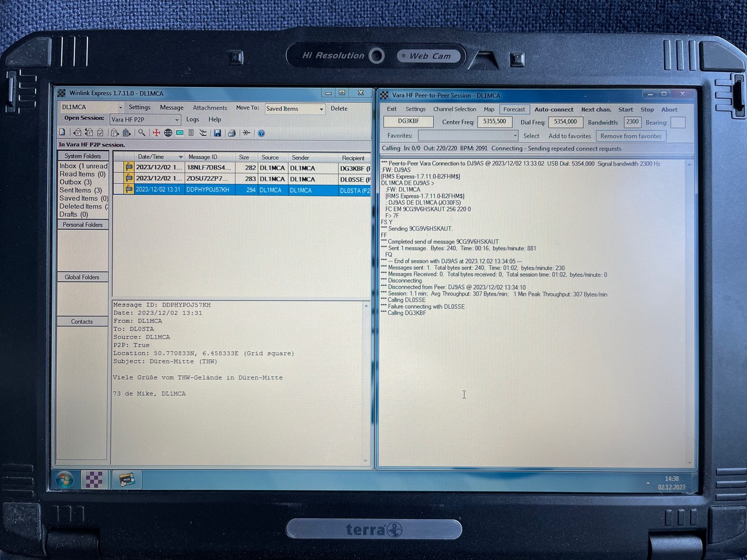747x560 pixels.
Task: Click the Reply icon in Winlink toolbar
Action: tap(77, 133)
